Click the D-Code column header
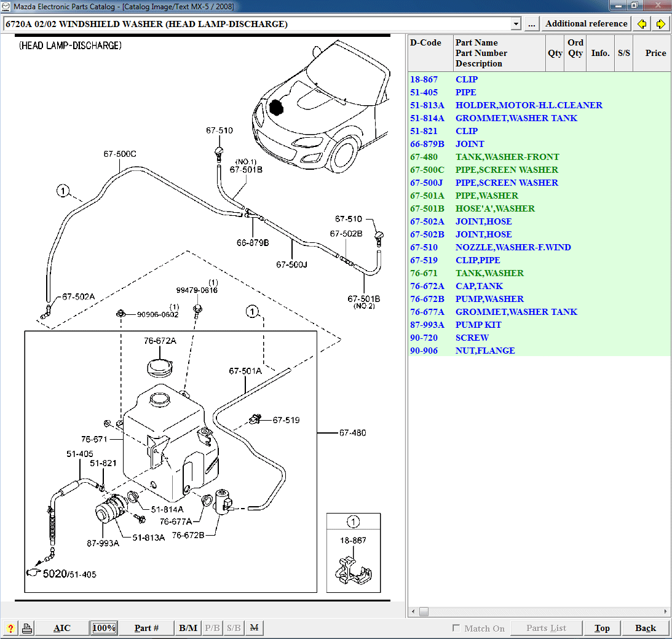Screen dimensions: 672x639 [x=430, y=53]
